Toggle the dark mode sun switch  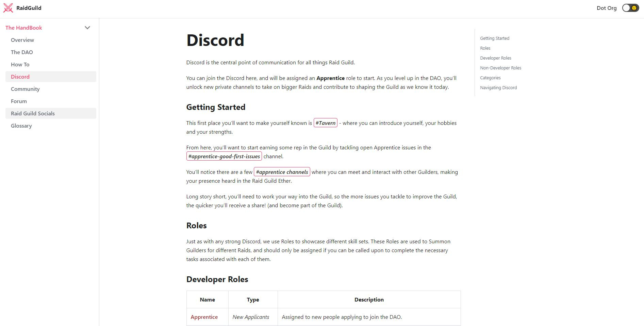(630, 8)
